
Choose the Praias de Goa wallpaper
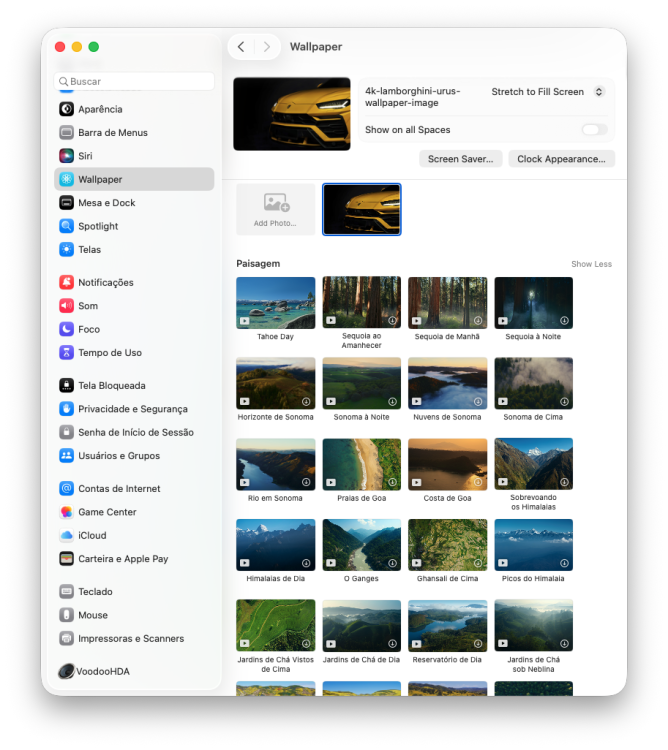[361, 464]
